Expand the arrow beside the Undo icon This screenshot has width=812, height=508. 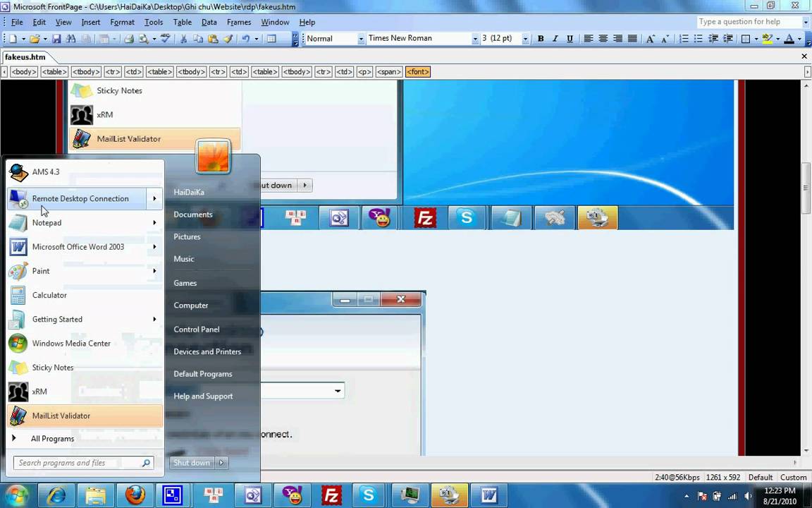[256, 40]
